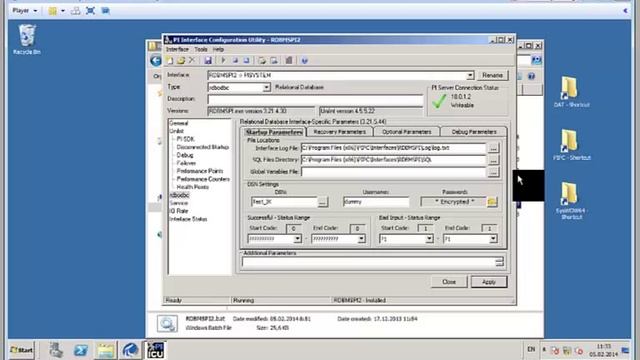Screen dimensions: 640x360
Task: Open Successful Status Range Start Code dropdown
Action: coord(297,239)
